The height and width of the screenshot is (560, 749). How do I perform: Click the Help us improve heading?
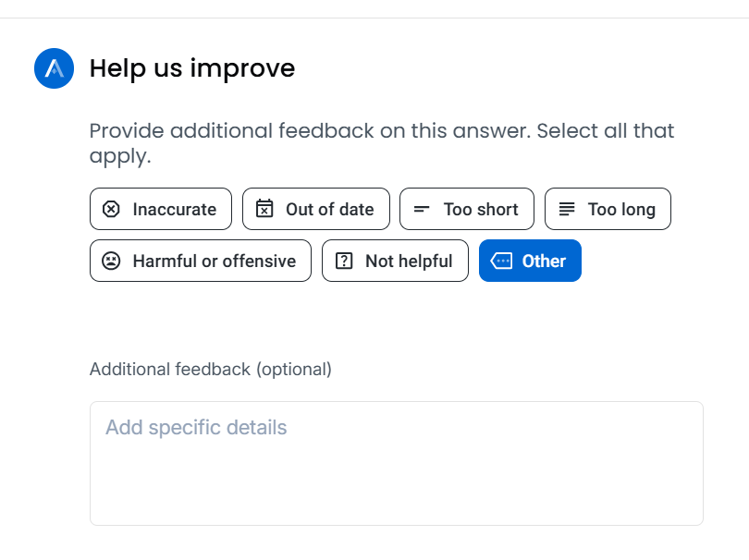(x=192, y=68)
